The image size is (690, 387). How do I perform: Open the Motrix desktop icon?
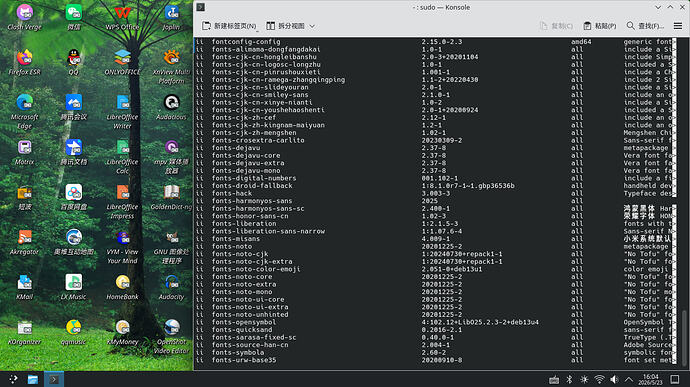tap(25, 147)
